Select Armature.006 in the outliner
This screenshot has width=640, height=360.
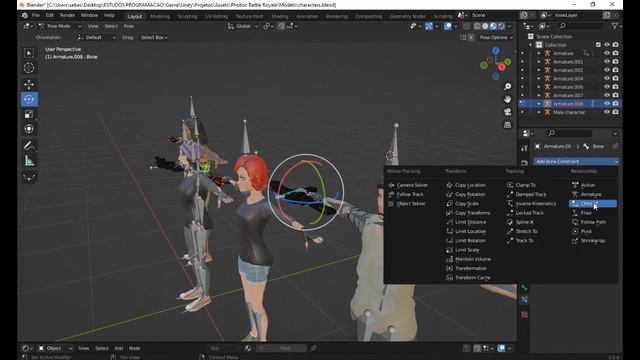(x=568, y=87)
